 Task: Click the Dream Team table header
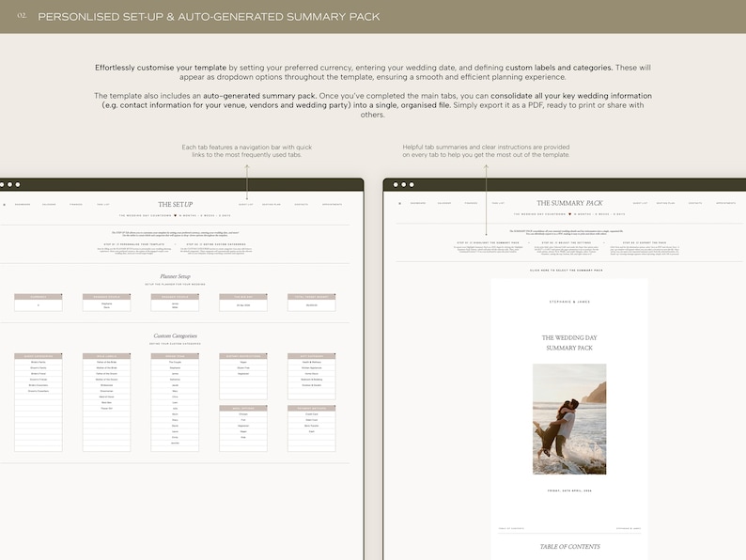tap(175, 356)
